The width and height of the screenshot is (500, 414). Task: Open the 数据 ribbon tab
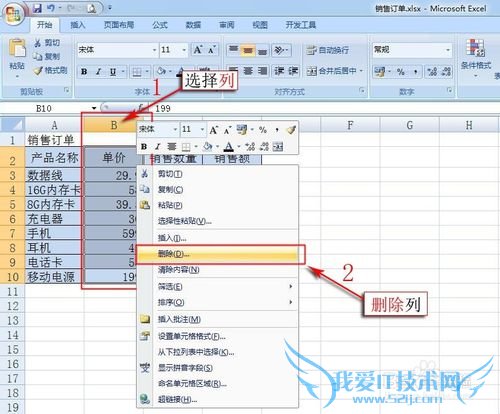point(193,25)
